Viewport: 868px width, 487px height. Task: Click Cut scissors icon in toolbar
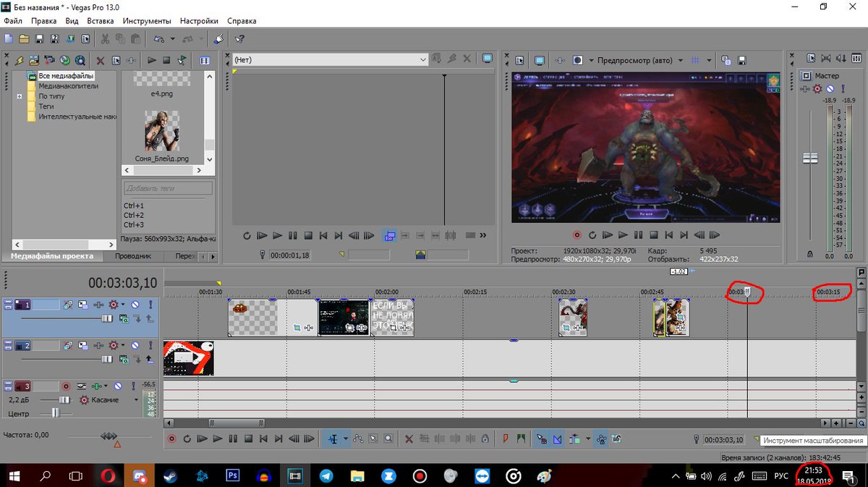point(106,38)
